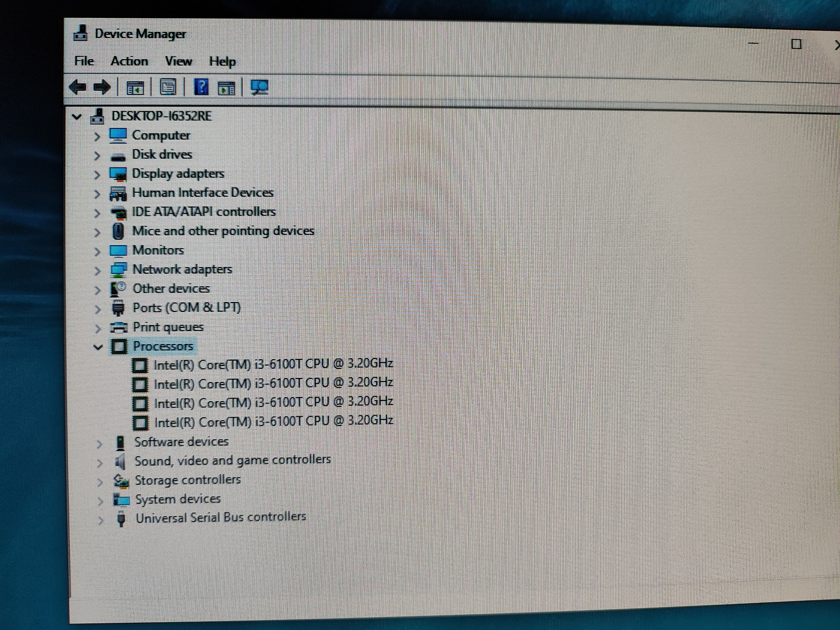Open the View menu

point(178,61)
